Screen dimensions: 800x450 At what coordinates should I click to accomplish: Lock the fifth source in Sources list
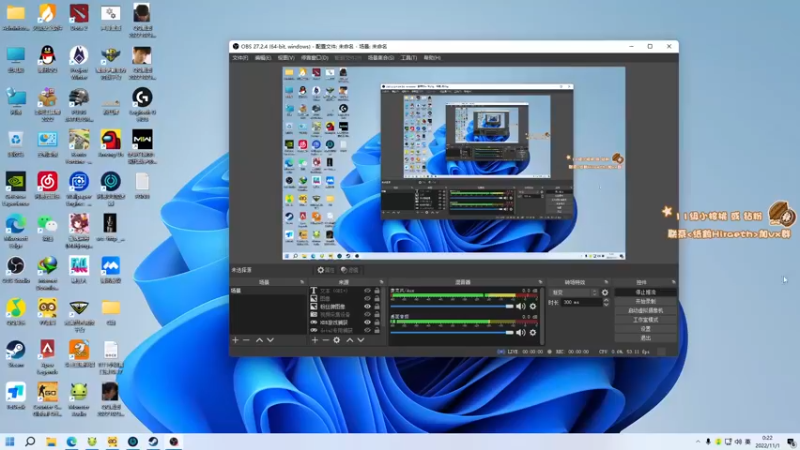click(377, 322)
